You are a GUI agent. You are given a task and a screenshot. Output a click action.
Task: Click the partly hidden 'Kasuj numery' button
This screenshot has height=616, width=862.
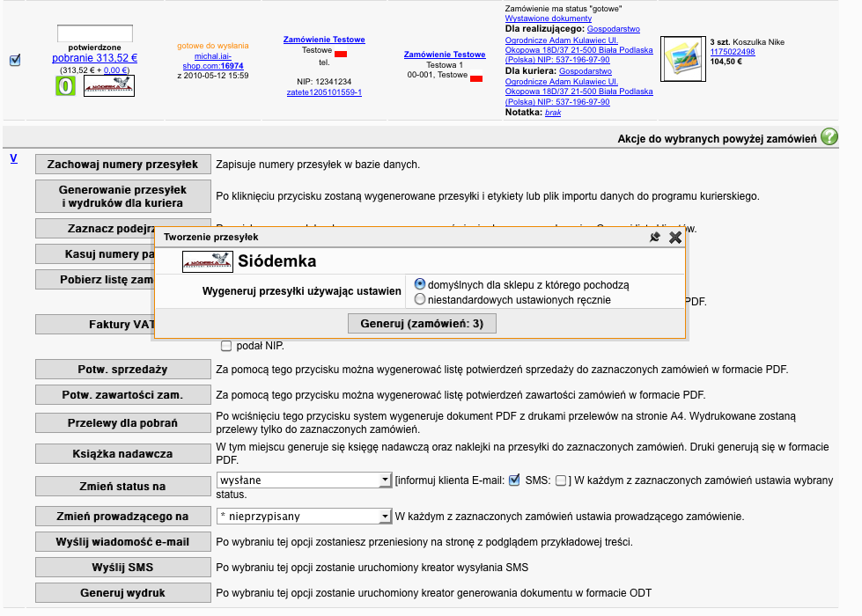point(93,253)
